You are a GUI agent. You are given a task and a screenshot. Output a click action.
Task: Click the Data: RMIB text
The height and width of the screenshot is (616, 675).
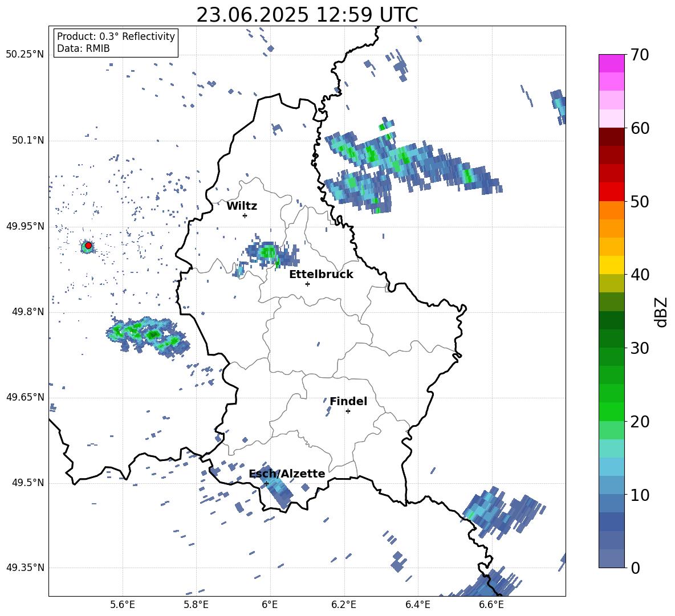tap(83, 48)
